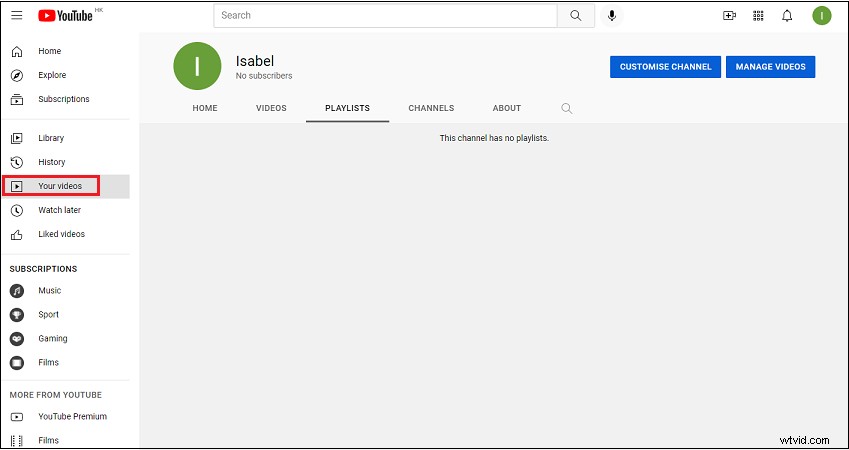This screenshot has width=849, height=450.
Task: Click the Music channel icon
Action: click(17, 291)
